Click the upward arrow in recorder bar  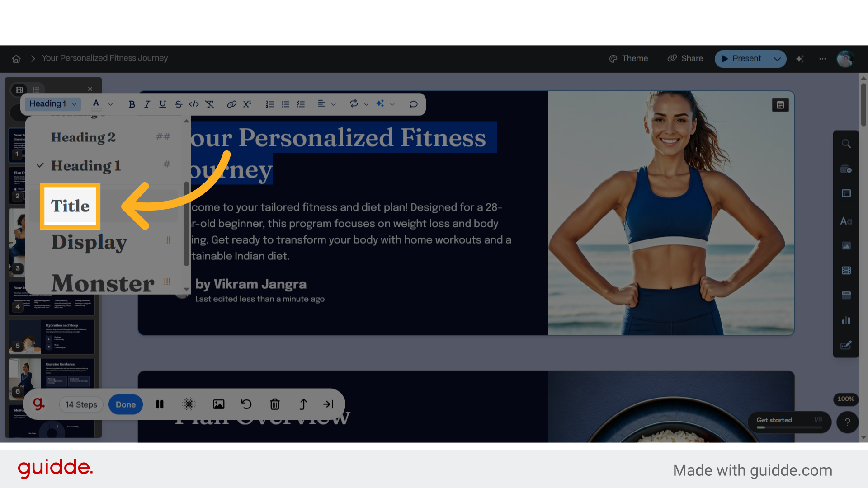pyautogui.click(x=303, y=404)
